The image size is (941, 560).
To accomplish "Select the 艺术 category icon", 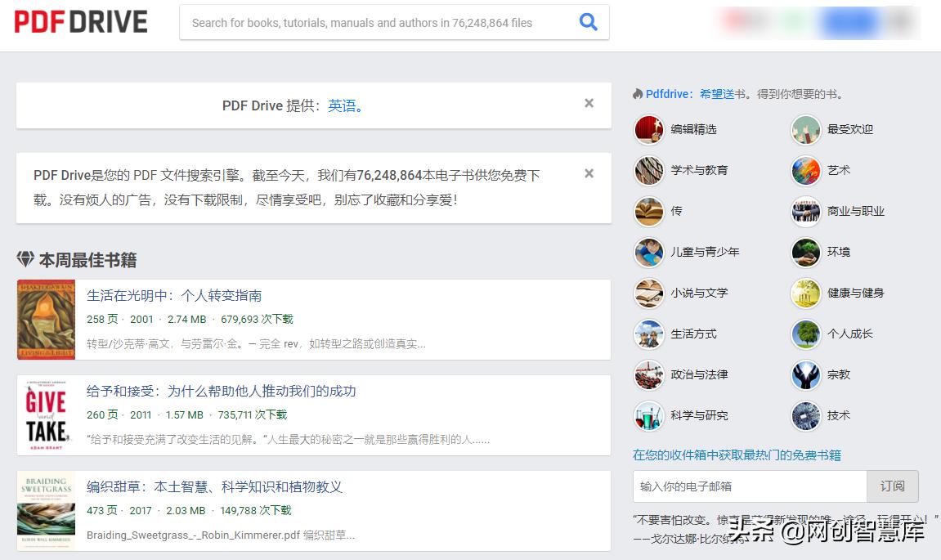I will pyautogui.click(x=805, y=170).
